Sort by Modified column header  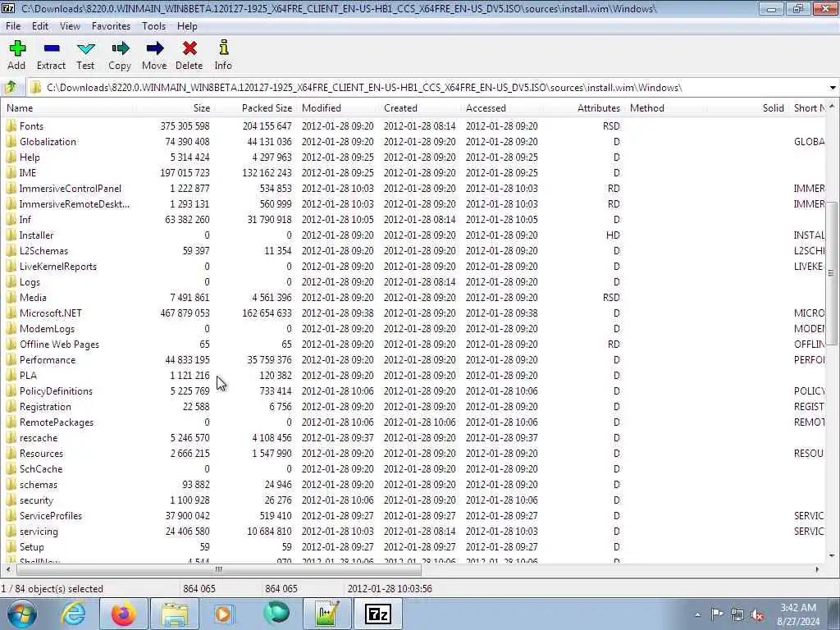click(x=339, y=107)
